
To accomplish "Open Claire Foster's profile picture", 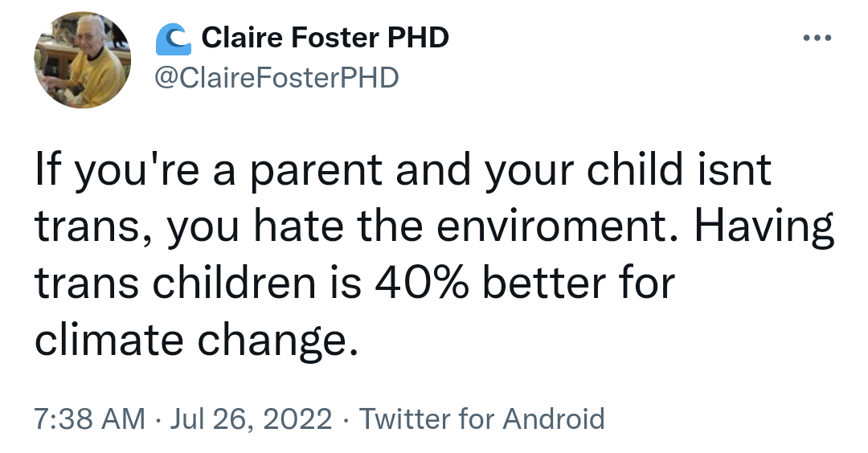I will 83,60.
